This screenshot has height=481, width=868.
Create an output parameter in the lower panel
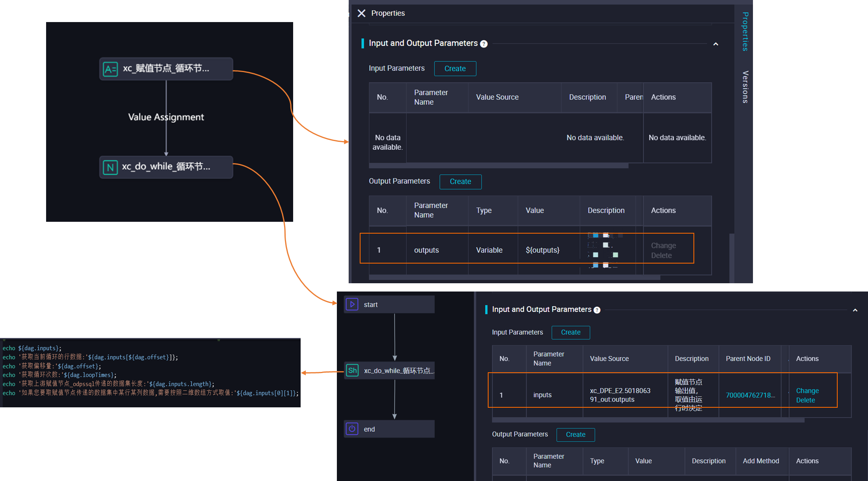click(x=576, y=435)
